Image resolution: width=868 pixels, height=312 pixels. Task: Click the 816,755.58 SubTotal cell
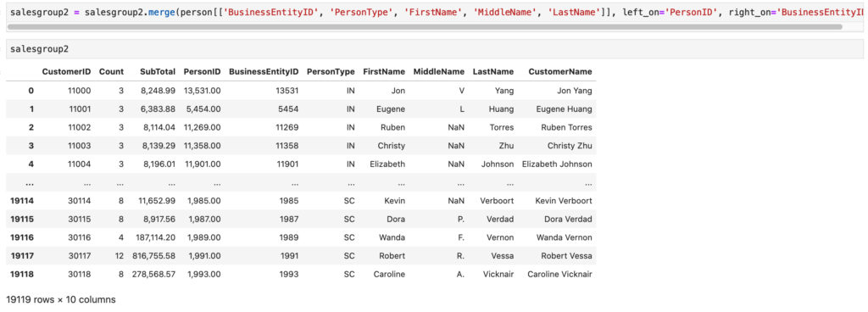153,255
